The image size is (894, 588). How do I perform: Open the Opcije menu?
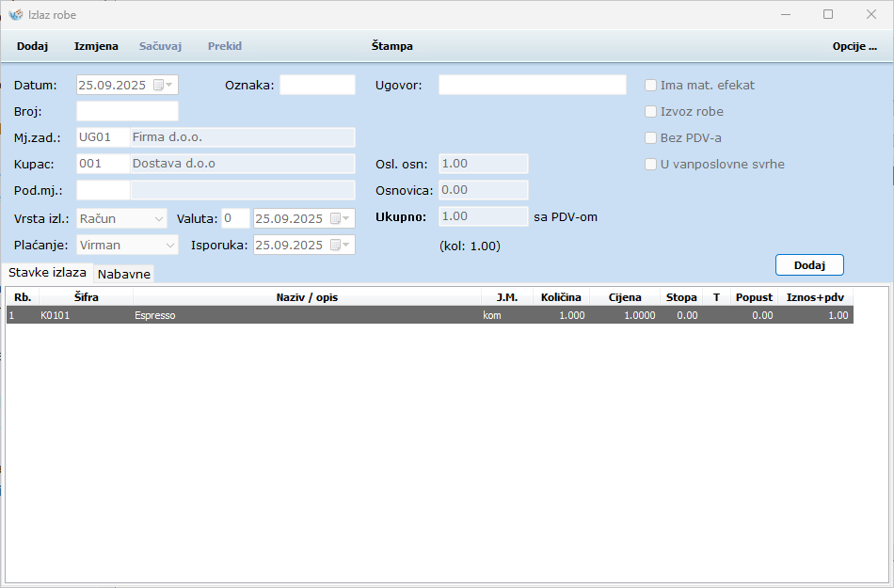854,46
